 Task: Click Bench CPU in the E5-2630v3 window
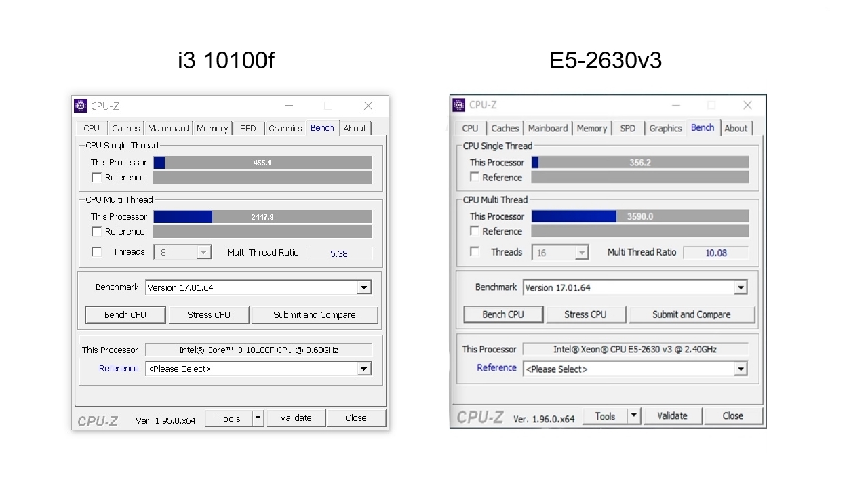503,314
